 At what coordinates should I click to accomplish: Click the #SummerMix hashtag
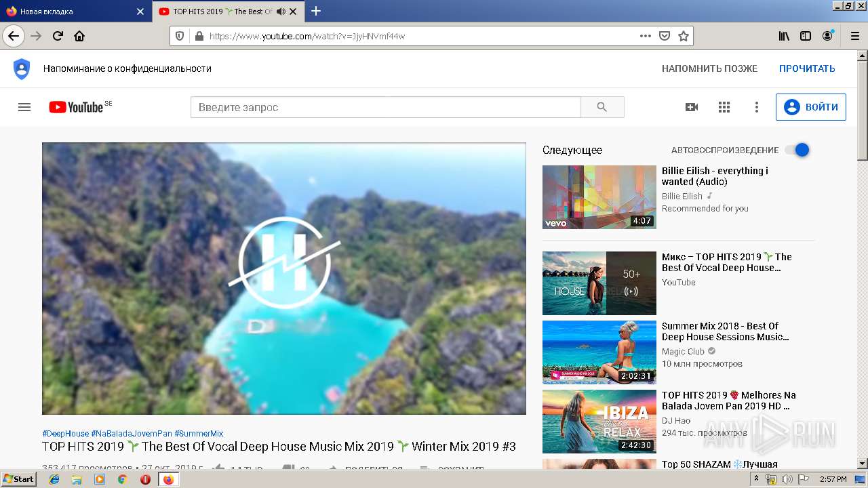[x=199, y=433]
